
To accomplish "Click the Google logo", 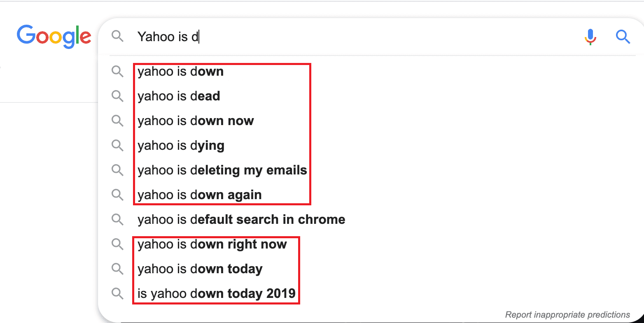I will point(54,37).
